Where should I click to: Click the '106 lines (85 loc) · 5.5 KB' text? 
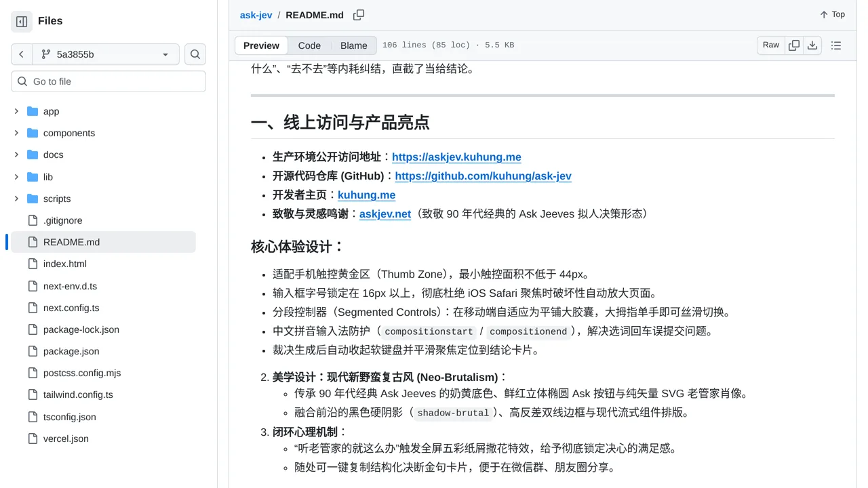(448, 45)
